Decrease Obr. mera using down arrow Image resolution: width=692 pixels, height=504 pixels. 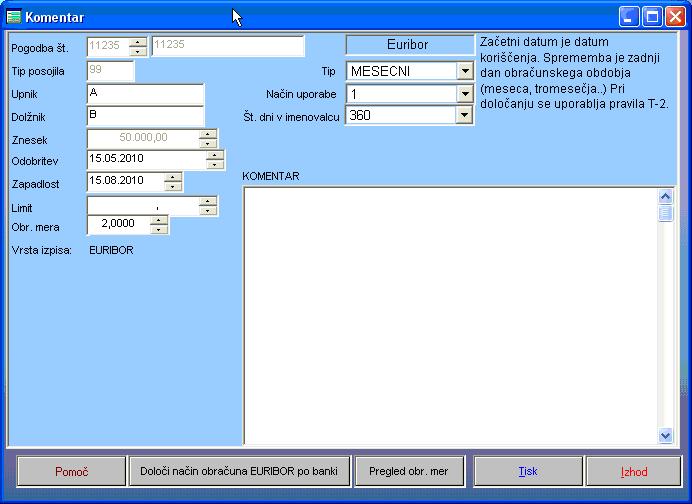[x=158, y=230]
